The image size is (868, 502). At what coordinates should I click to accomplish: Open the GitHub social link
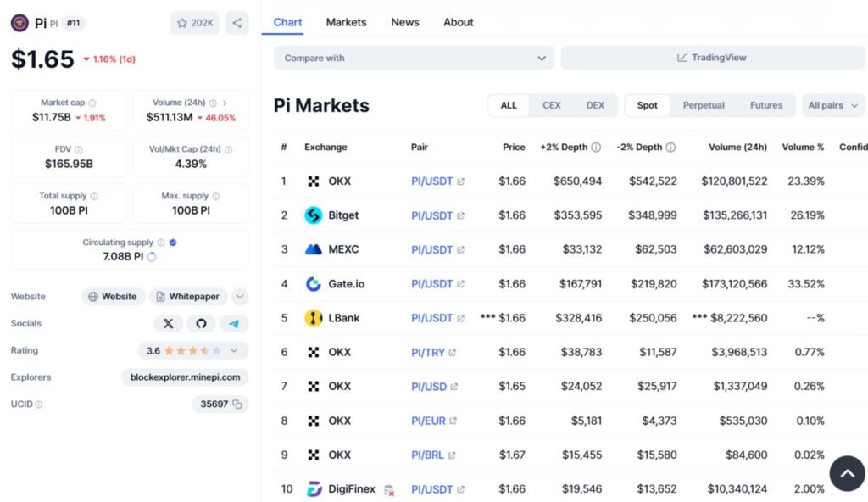[x=201, y=324]
